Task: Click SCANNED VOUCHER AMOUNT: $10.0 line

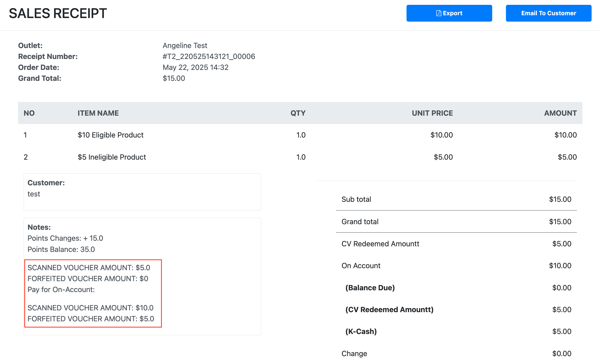Action: (x=91, y=308)
